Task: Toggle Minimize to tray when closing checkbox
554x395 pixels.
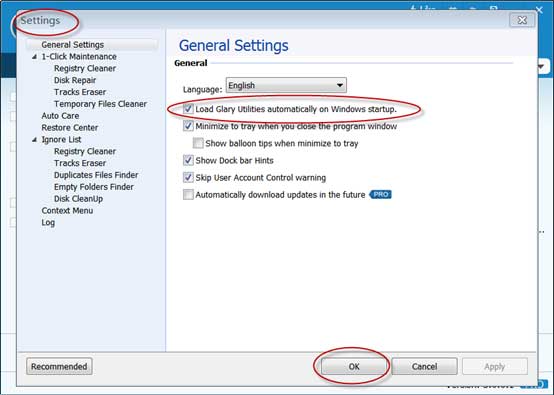Action: pos(188,126)
